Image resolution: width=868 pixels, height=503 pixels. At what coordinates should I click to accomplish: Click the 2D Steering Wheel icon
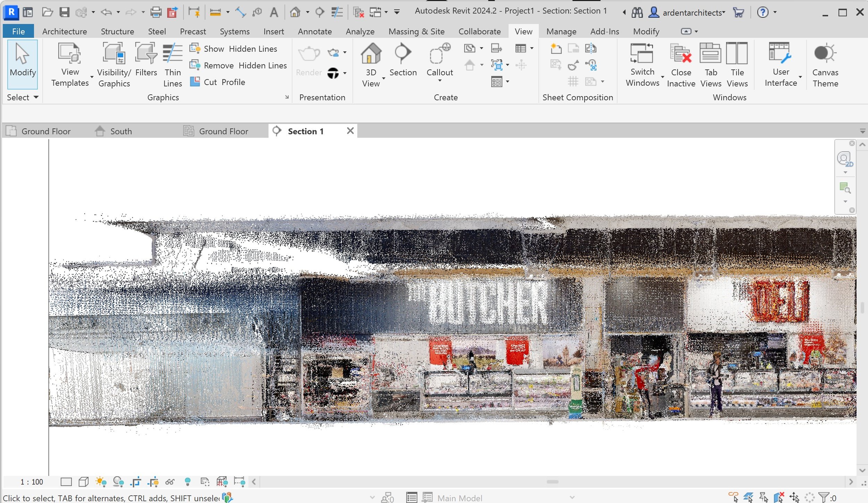[x=844, y=159]
